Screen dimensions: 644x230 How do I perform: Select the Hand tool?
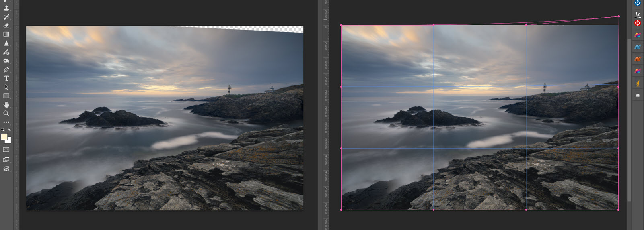point(6,105)
